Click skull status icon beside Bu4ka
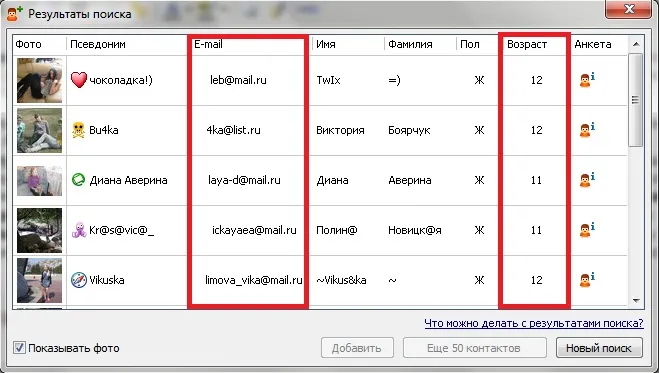 78,130
